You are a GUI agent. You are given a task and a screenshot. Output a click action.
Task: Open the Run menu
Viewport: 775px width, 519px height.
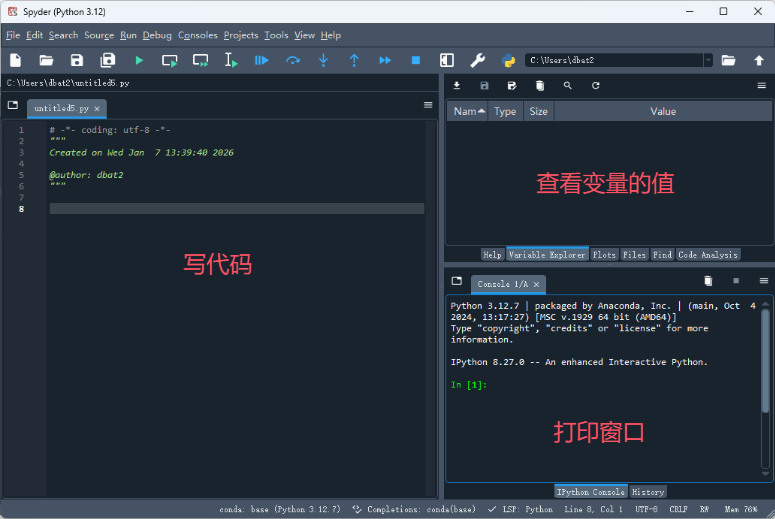pyautogui.click(x=128, y=35)
